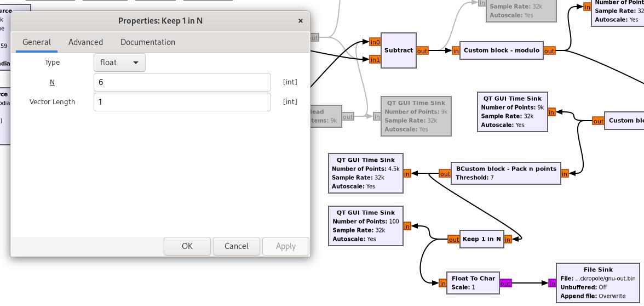Click in port of 100 points Time Sink
This screenshot has width=644, height=306.
pyautogui.click(x=407, y=226)
